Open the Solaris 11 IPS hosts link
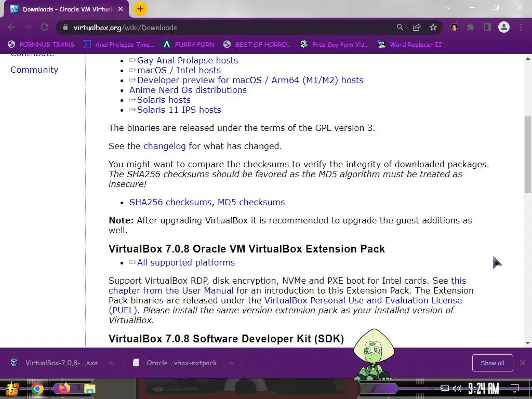Viewport: 532px width, 399px height. 179,110
